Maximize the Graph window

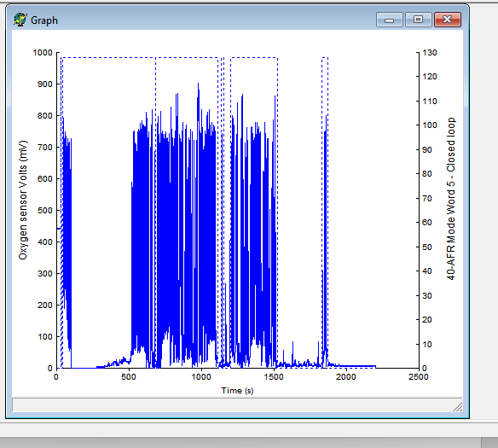click(x=419, y=20)
